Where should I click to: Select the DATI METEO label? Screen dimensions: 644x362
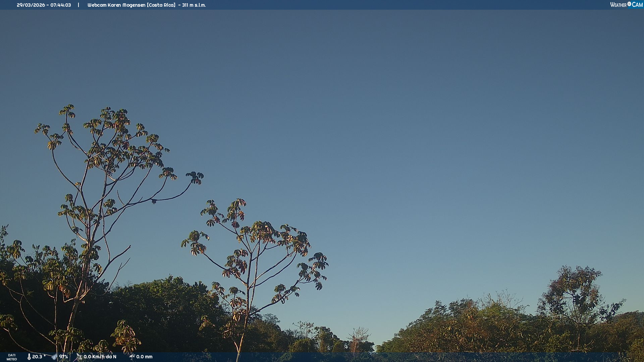[12, 357]
